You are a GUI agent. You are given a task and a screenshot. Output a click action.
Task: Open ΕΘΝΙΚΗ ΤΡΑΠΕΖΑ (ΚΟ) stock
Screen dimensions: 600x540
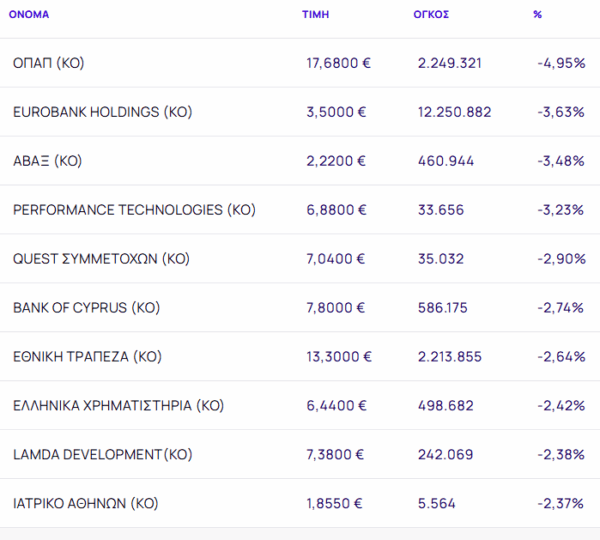[87, 357]
